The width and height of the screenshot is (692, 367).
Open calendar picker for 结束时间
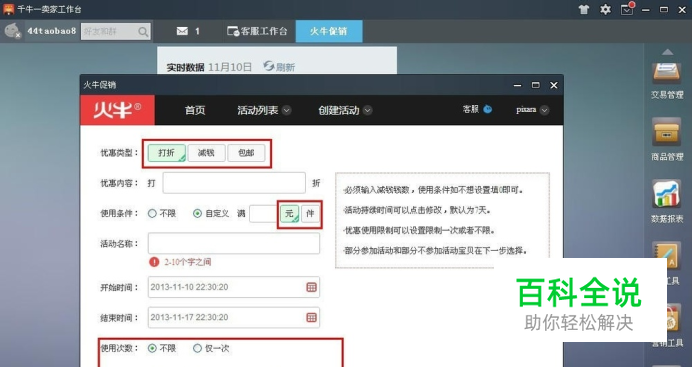click(312, 317)
